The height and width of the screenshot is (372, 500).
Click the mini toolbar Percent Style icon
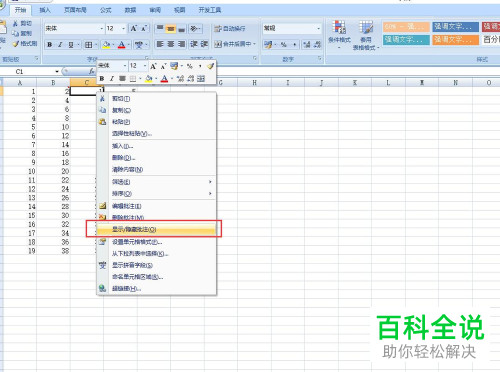click(x=190, y=66)
